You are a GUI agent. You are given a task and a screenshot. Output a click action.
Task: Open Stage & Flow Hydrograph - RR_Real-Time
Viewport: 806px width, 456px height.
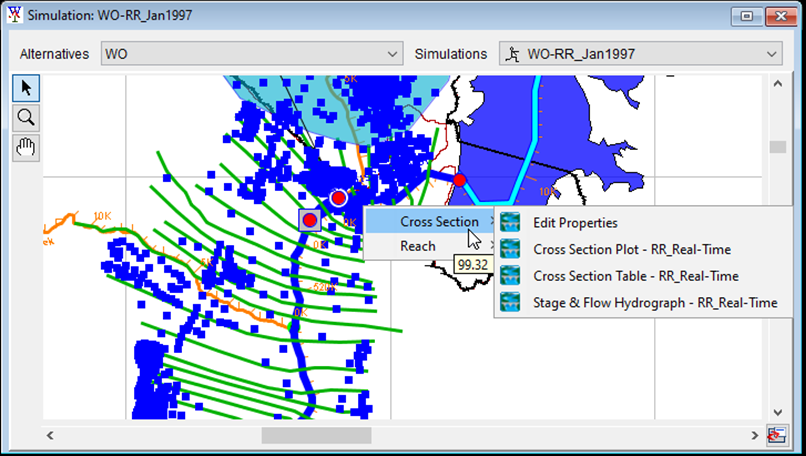pyautogui.click(x=655, y=303)
